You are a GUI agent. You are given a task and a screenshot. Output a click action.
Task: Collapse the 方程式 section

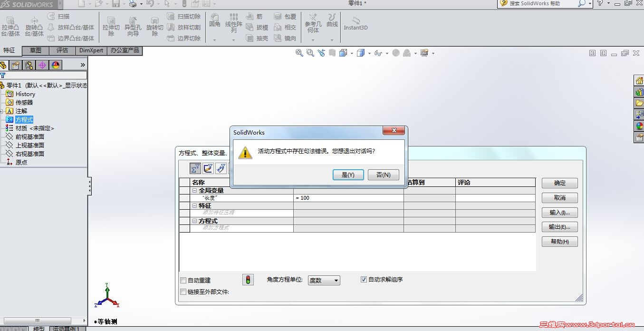tap(194, 221)
